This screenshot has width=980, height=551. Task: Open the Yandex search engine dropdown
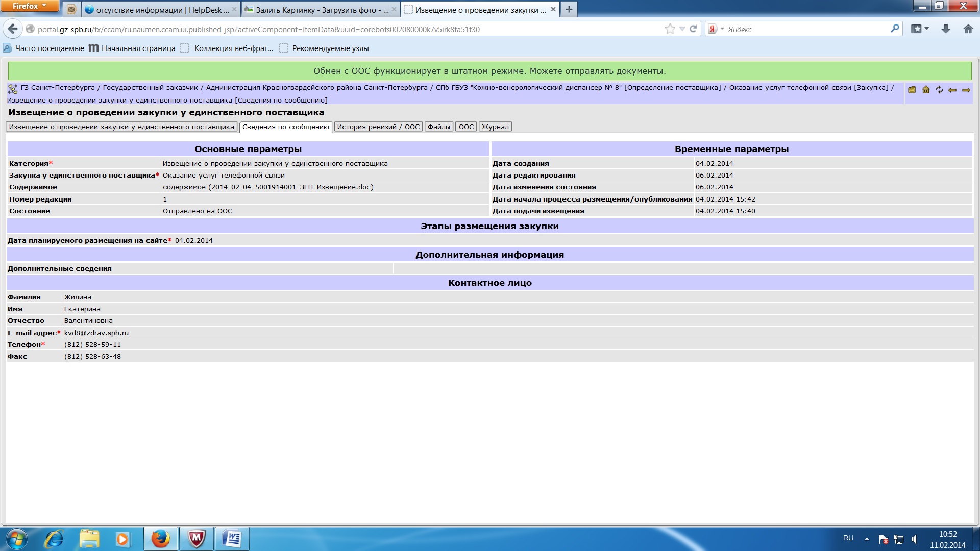(x=716, y=29)
